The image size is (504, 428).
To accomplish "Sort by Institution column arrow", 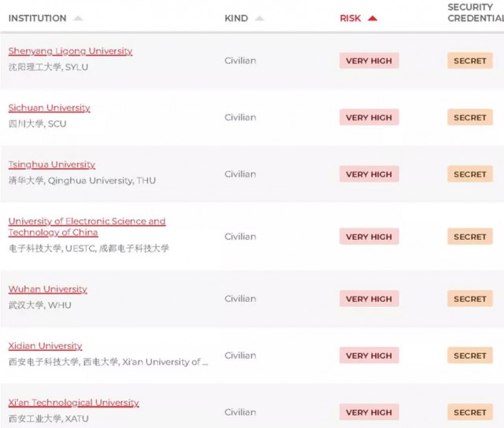I will coord(78,18).
